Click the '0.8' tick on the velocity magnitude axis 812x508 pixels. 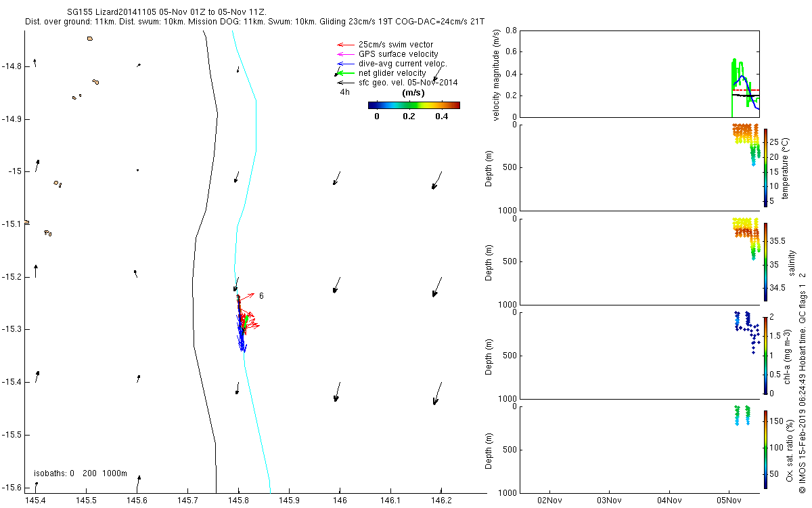(x=512, y=30)
